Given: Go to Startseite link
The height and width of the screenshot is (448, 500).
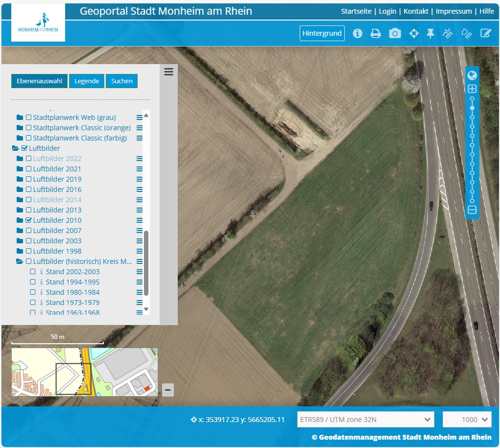Looking at the screenshot, I should coord(356,11).
